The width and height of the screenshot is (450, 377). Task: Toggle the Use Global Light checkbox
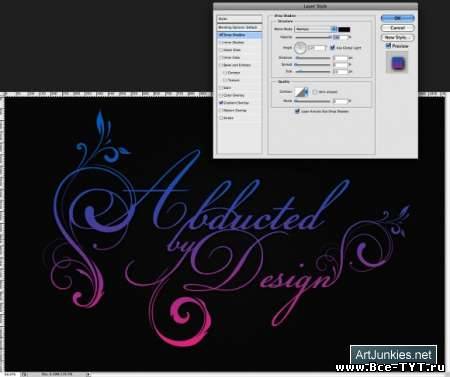pyautogui.click(x=332, y=48)
